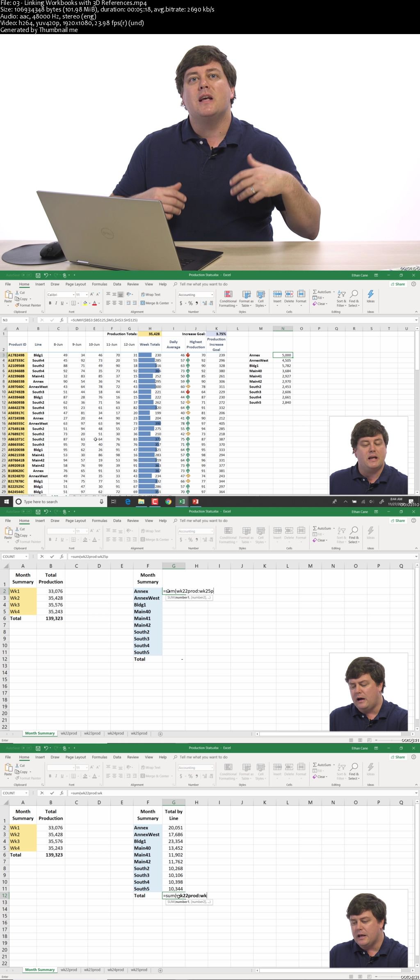Click Windows Start button on the taskbar
This screenshot has height=980, width=420.
(6, 501)
